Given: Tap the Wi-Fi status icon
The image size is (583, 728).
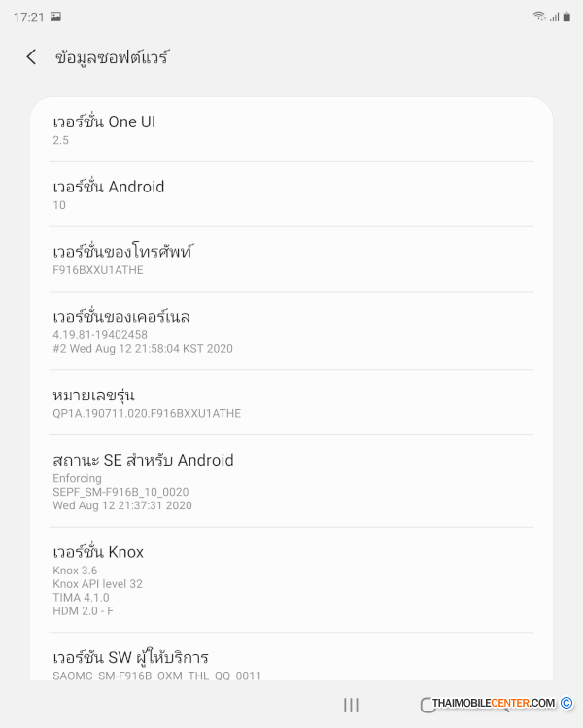Looking at the screenshot, I should point(539,17).
